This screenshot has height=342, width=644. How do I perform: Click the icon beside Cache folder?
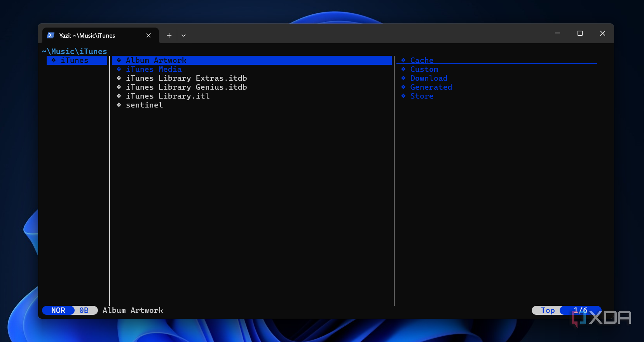(x=403, y=60)
